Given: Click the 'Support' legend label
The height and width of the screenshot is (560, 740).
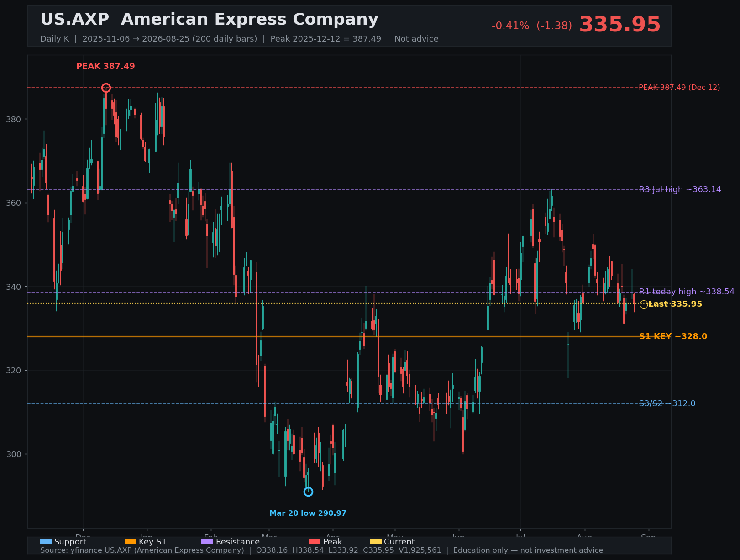Looking at the screenshot, I should pyautogui.click(x=70, y=542).
